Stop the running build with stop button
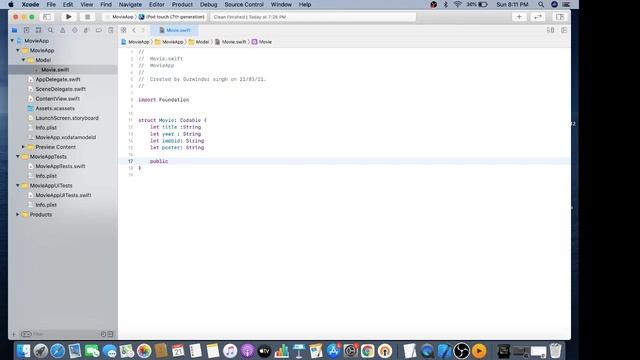The width and height of the screenshot is (640, 360). pos(87,17)
